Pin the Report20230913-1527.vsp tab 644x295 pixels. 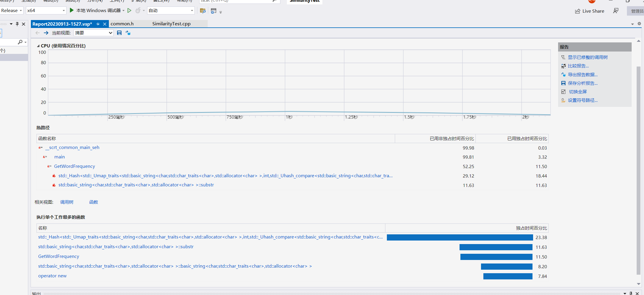[98, 24]
